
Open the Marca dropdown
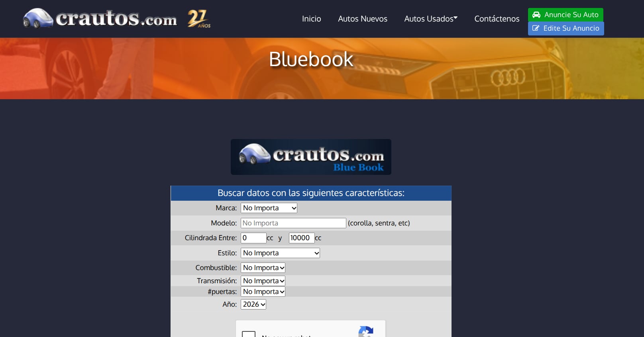(x=269, y=208)
